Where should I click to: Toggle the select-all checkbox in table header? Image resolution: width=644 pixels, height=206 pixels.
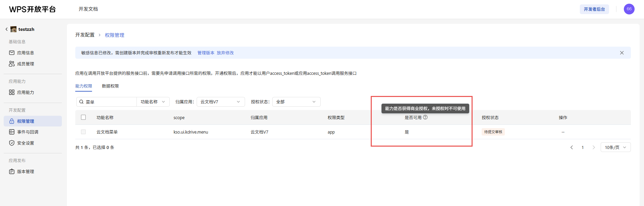(83, 117)
